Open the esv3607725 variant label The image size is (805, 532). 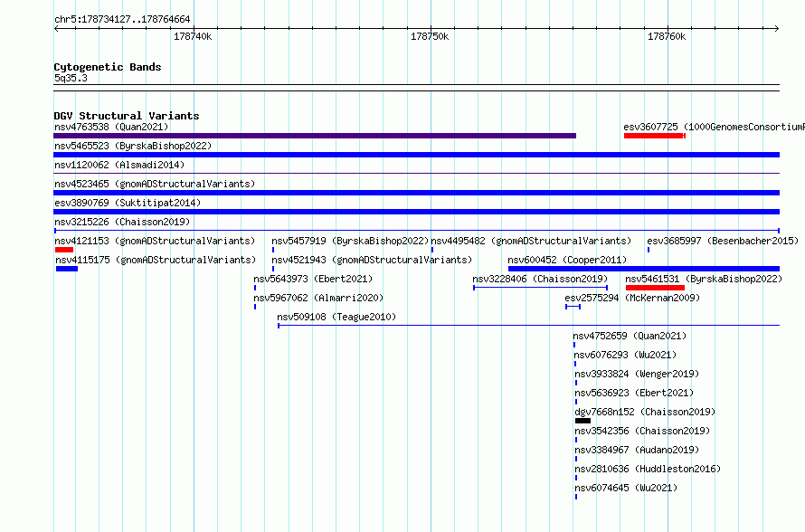click(x=715, y=127)
